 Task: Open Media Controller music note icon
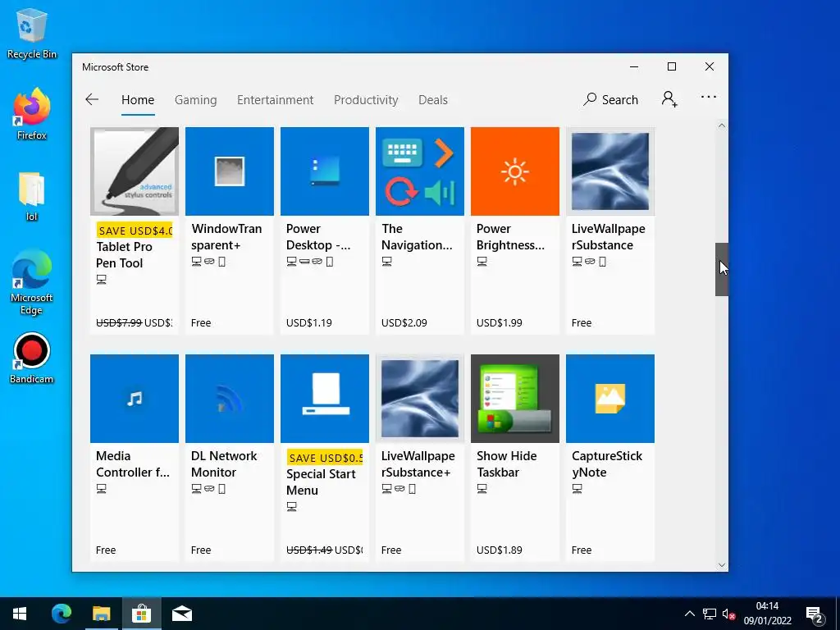tap(135, 398)
